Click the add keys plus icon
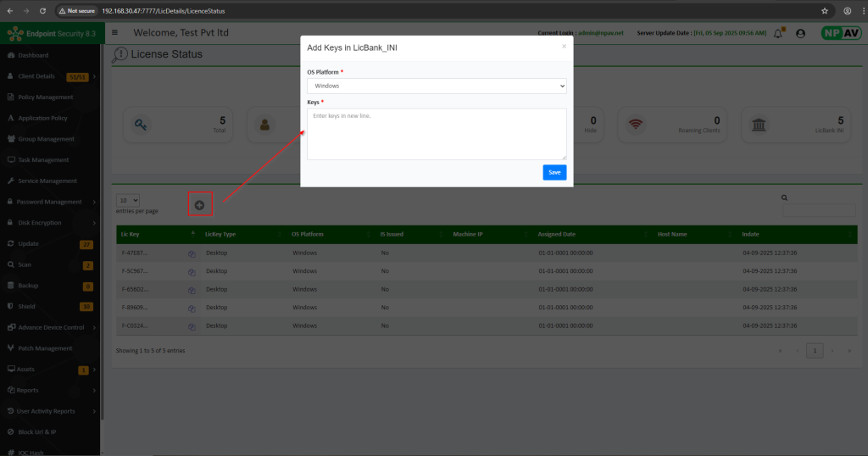Viewport: 868px width, 456px height. (199, 204)
